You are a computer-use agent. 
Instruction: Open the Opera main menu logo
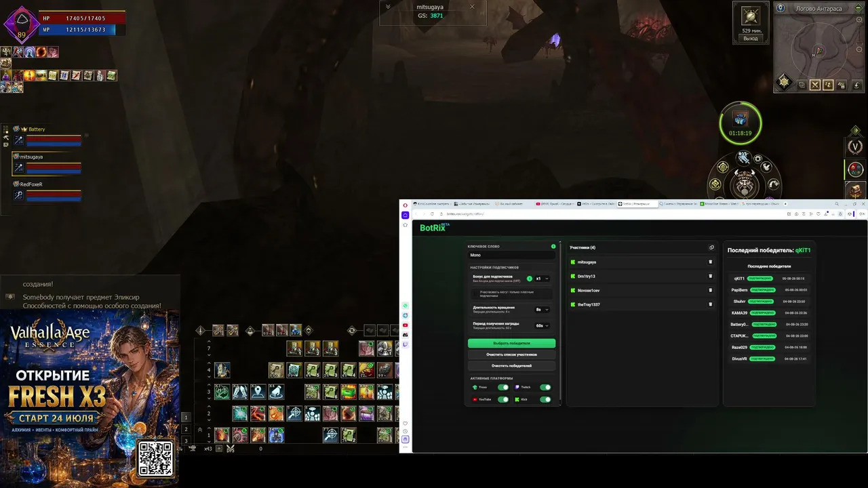[405, 205]
